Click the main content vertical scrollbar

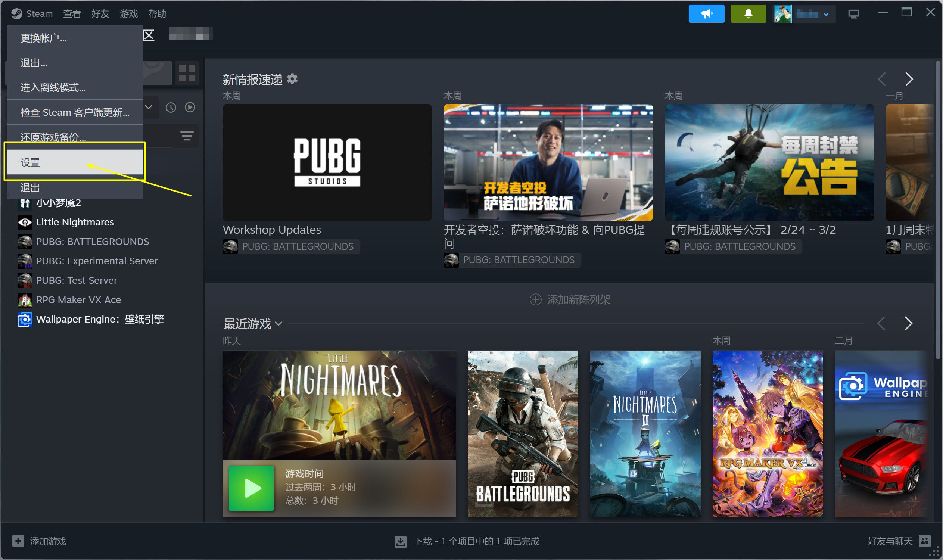point(938,209)
